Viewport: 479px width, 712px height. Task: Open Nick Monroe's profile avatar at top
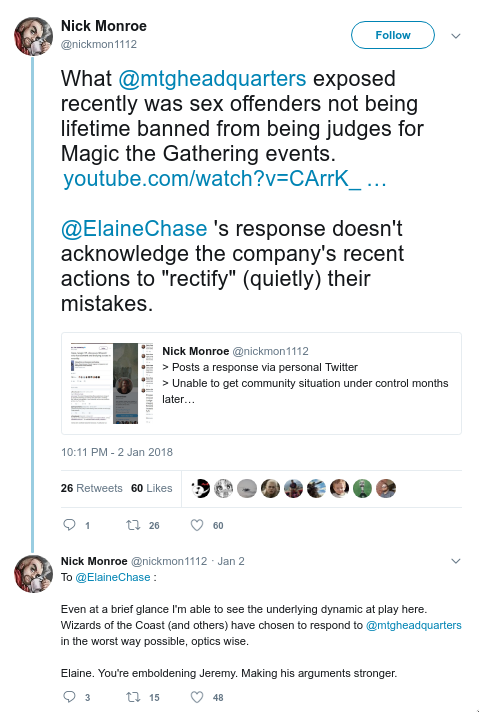[34, 36]
